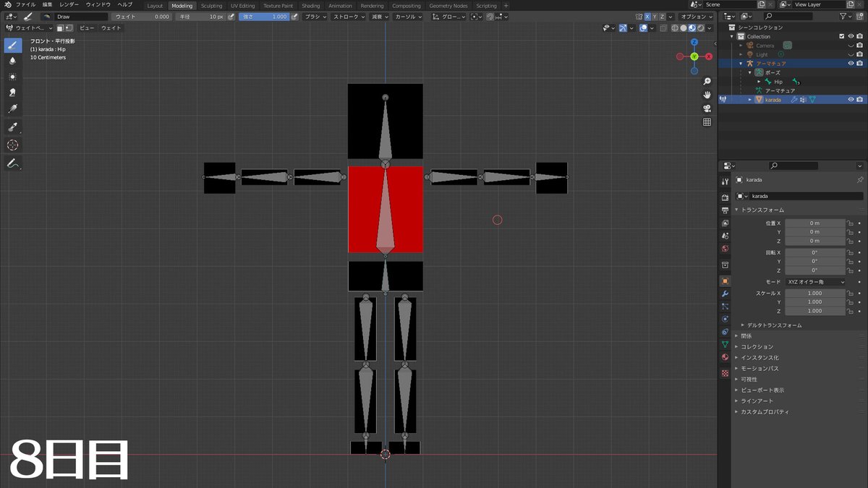Screen dimensions: 868x488
Task: Select the Smear weight paint tool
Action: 13,93
